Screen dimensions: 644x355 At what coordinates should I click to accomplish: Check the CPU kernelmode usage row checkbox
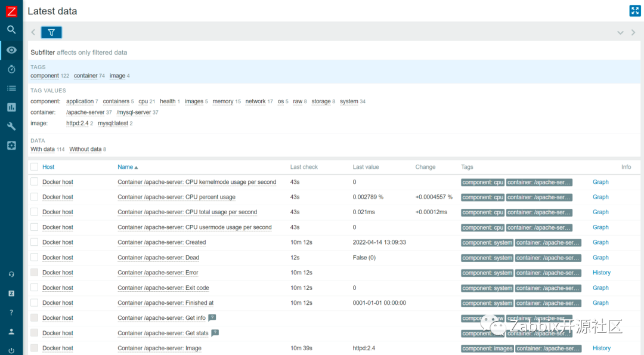[35, 181]
